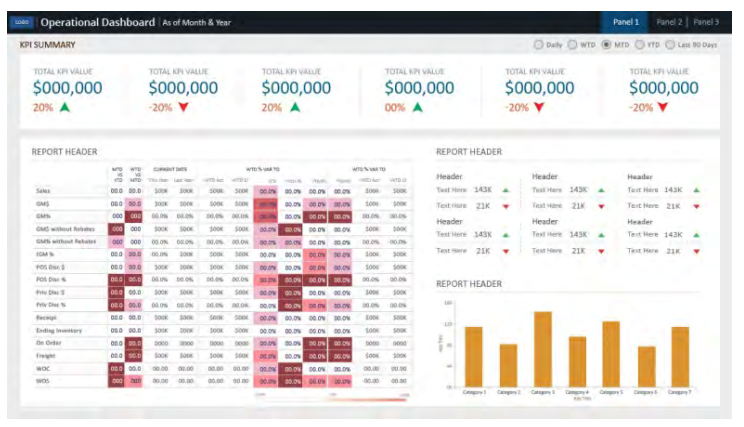744x427 pixels.
Task: Click the heatmap gradient legend below the table
Action: [x=330, y=397]
